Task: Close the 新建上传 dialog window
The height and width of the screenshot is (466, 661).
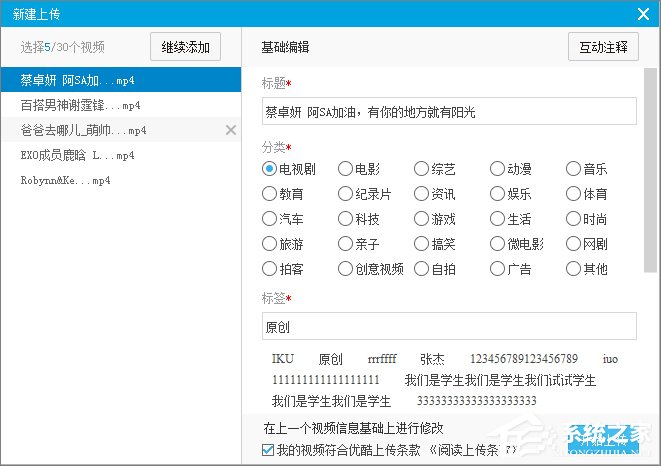Action: pos(643,14)
